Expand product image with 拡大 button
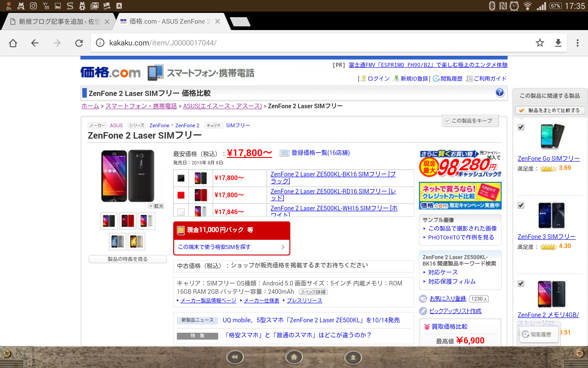This screenshot has height=368, width=588. (x=156, y=206)
